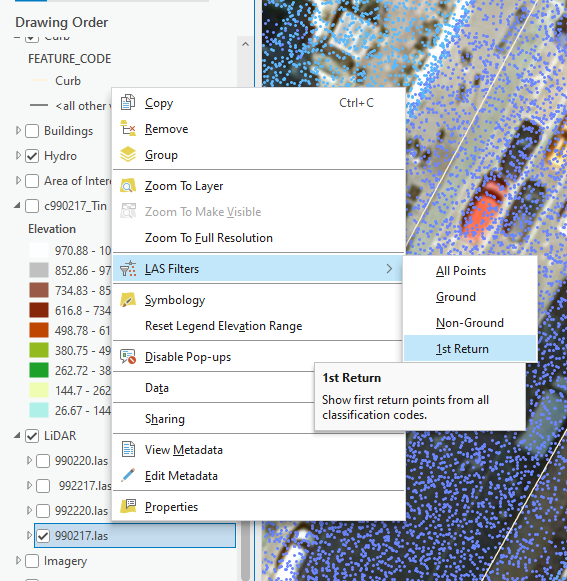The width and height of the screenshot is (567, 581).
Task: Expand the 990217.las layer
Action: [x=29, y=535]
